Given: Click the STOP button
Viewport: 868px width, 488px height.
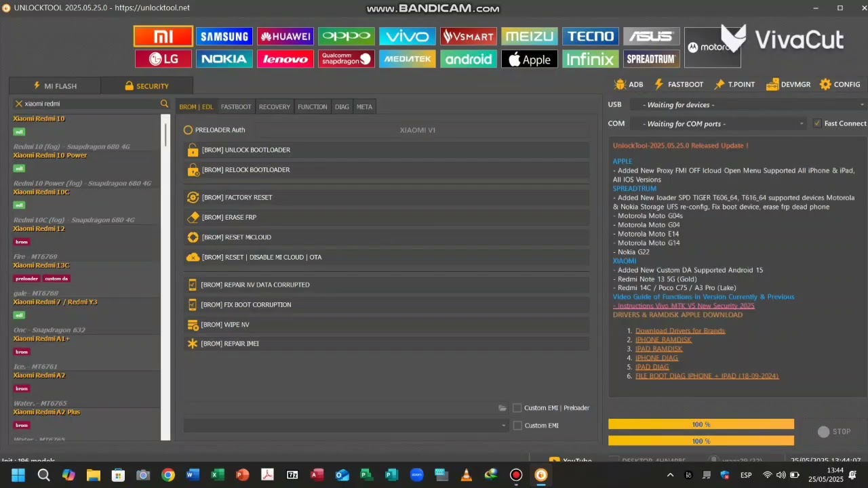Looking at the screenshot, I should 834,432.
